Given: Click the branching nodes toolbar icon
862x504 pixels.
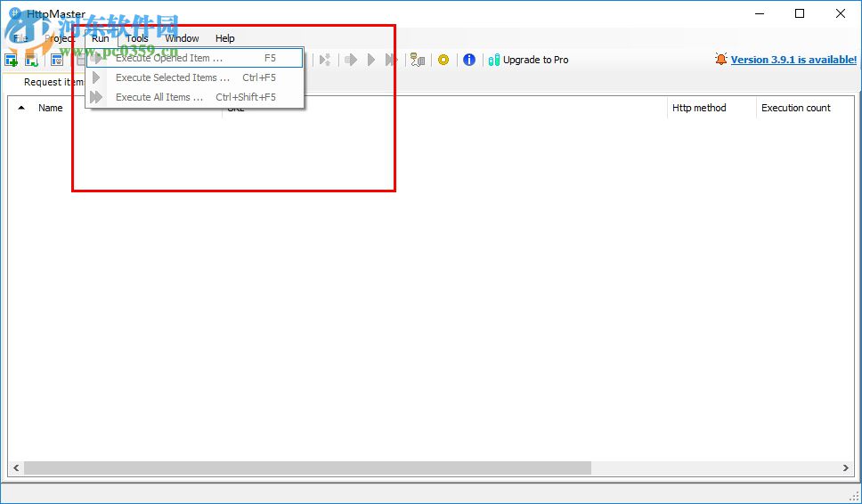Looking at the screenshot, I should click(x=325, y=60).
